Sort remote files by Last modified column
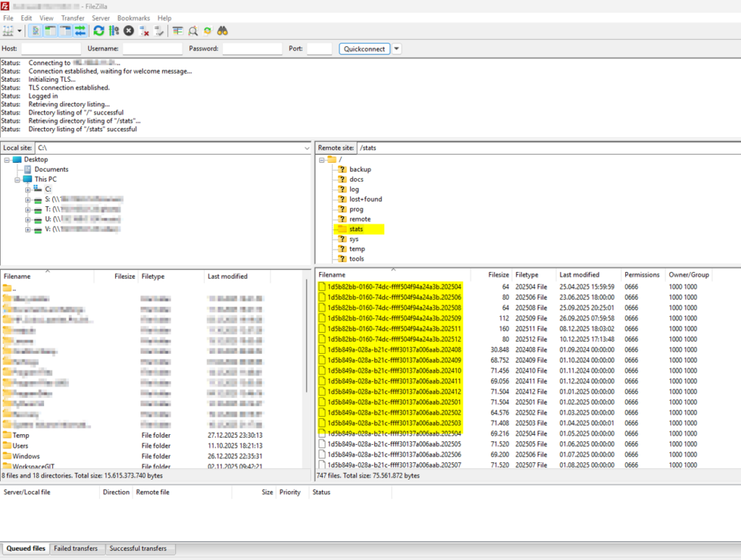The height and width of the screenshot is (560, 741). point(579,275)
